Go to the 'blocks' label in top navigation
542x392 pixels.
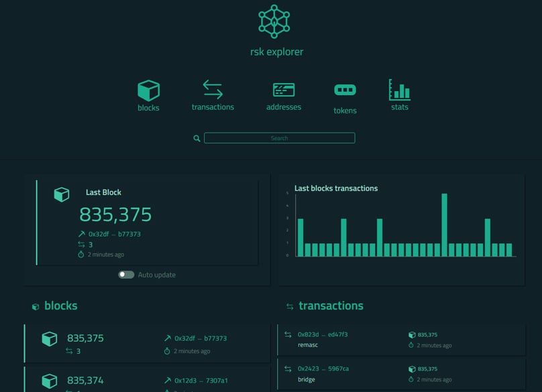tap(149, 108)
